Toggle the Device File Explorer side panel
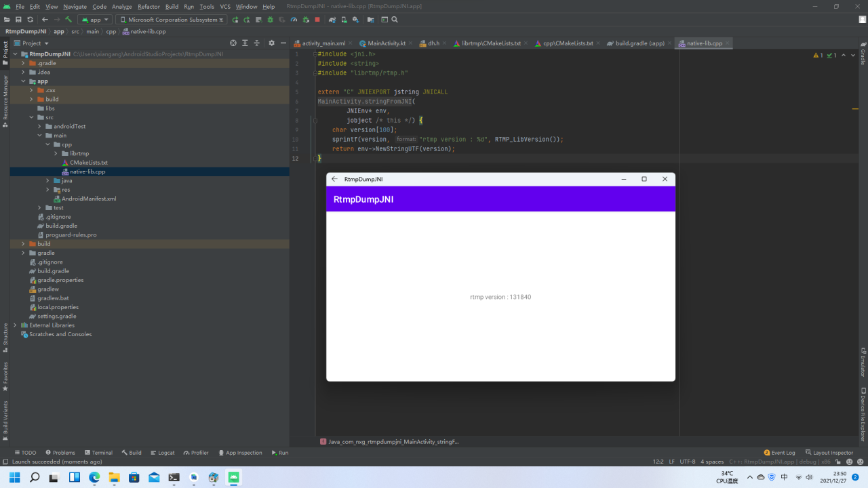Image resolution: width=868 pixels, height=488 pixels. point(863,414)
